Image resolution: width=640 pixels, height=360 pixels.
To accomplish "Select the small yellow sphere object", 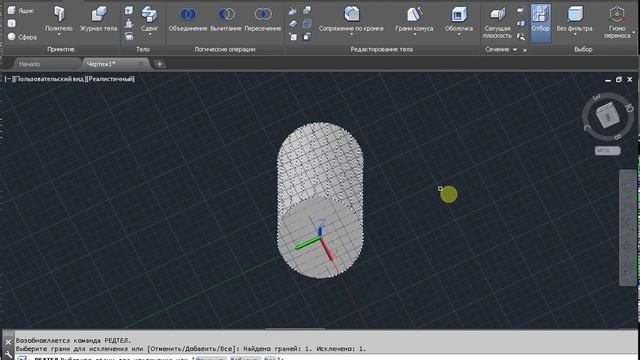I will [449, 194].
